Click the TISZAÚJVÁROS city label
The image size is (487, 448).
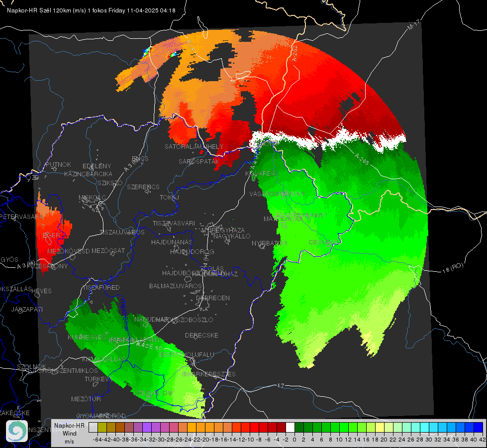pyautogui.click(x=122, y=232)
